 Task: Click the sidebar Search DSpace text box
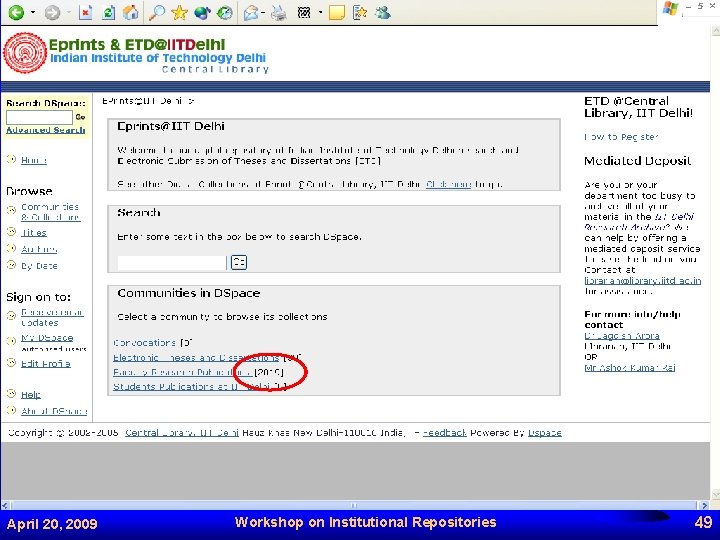click(39, 117)
